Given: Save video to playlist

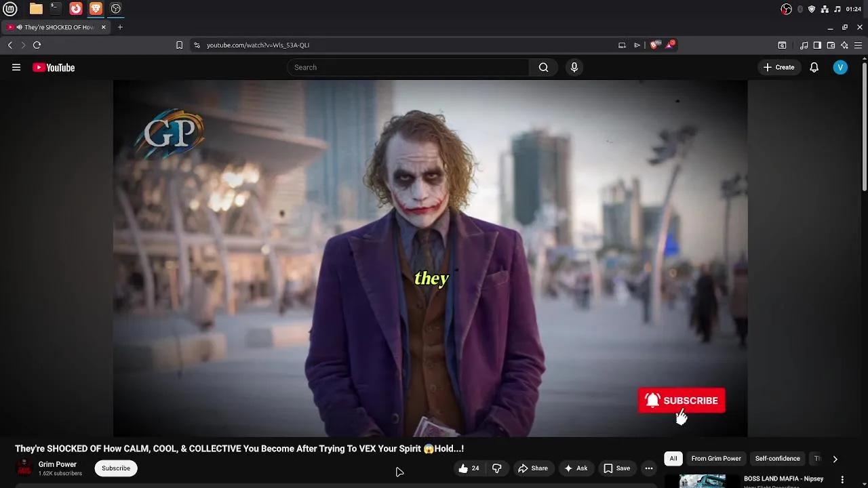Looking at the screenshot, I should point(616,468).
